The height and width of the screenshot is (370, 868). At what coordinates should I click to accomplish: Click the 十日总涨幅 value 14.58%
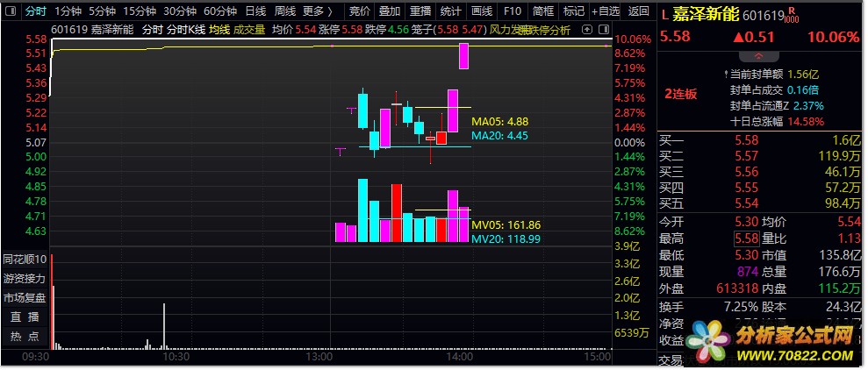[x=807, y=121]
